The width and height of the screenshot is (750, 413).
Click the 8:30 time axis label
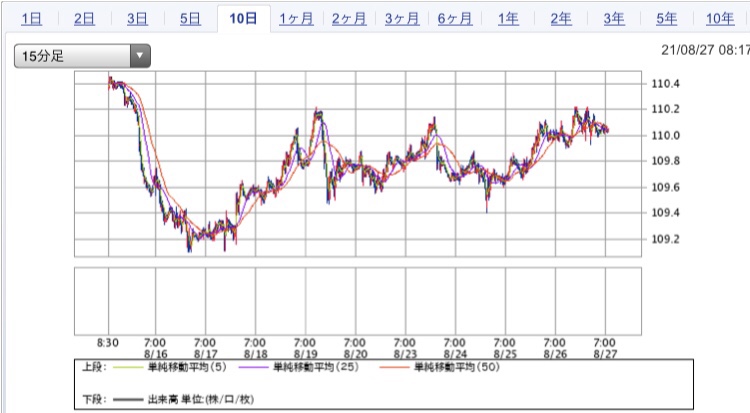coord(108,343)
